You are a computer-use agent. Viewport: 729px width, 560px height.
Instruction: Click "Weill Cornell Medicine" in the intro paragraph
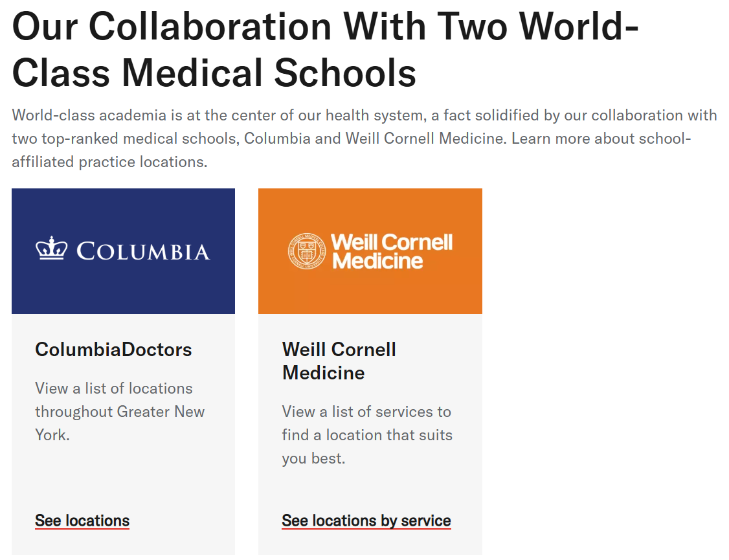point(425,139)
